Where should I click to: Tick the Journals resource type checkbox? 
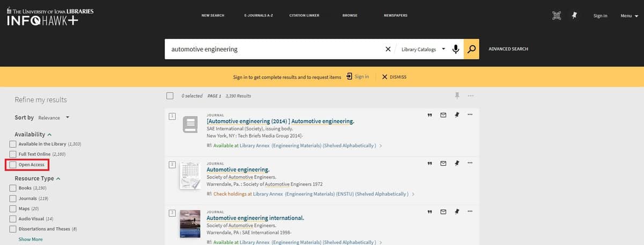coord(13,198)
